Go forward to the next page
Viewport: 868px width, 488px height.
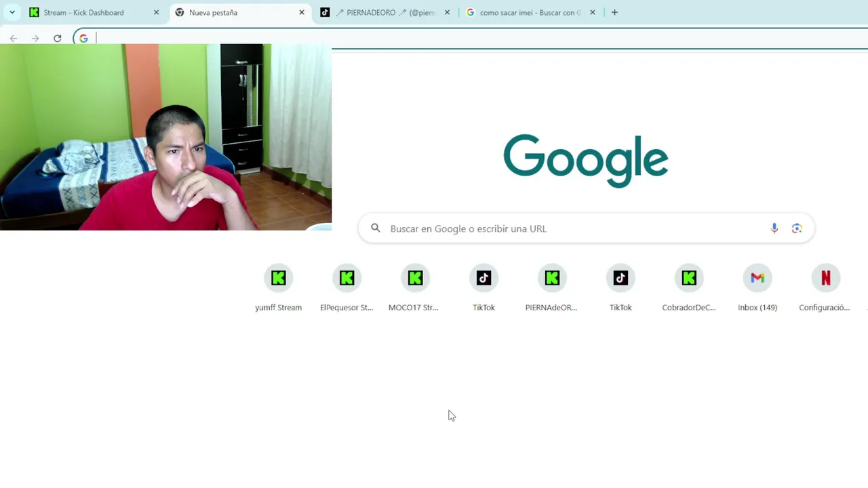click(35, 39)
